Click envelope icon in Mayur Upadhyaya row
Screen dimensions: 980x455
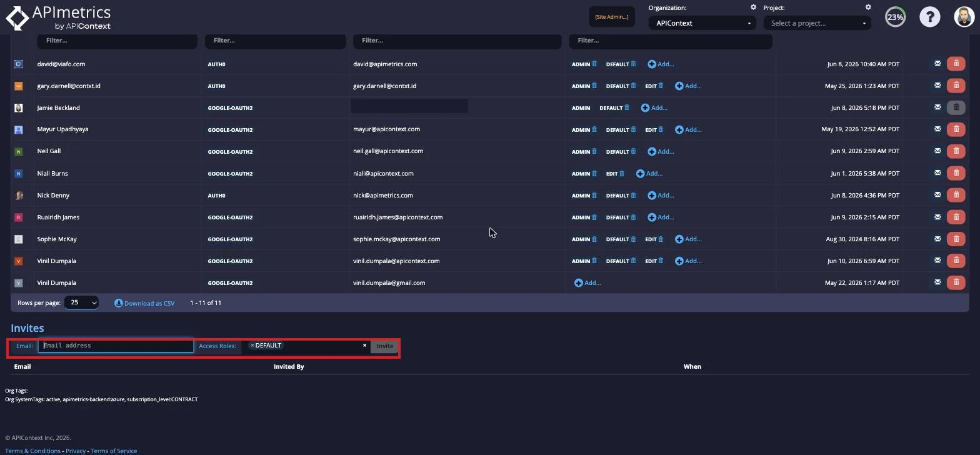coord(937,129)
